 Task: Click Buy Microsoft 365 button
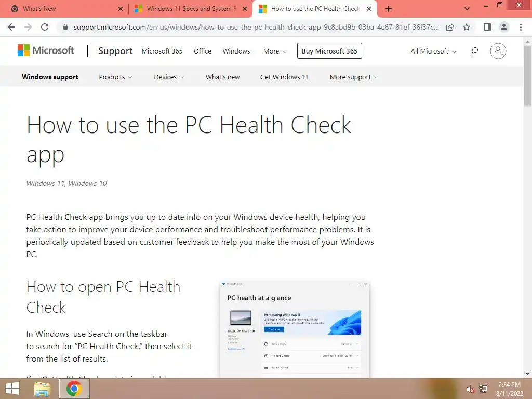click(329, 51)
